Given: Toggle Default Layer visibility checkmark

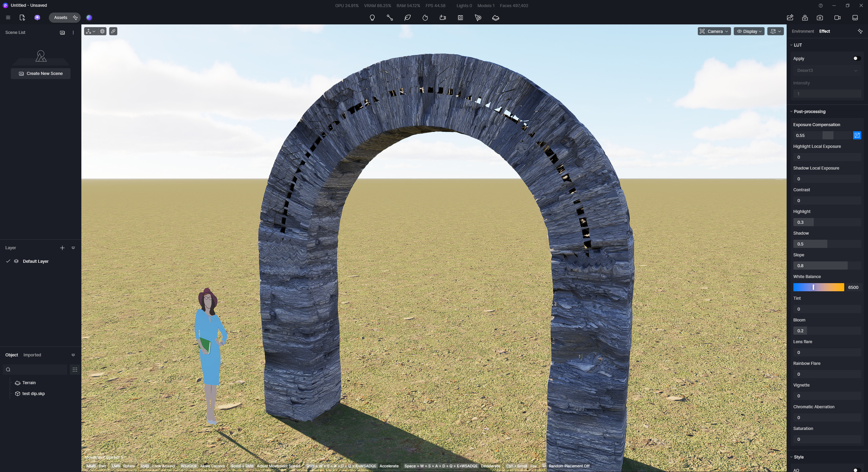Looking at the screenshot, I should (8, 261).
